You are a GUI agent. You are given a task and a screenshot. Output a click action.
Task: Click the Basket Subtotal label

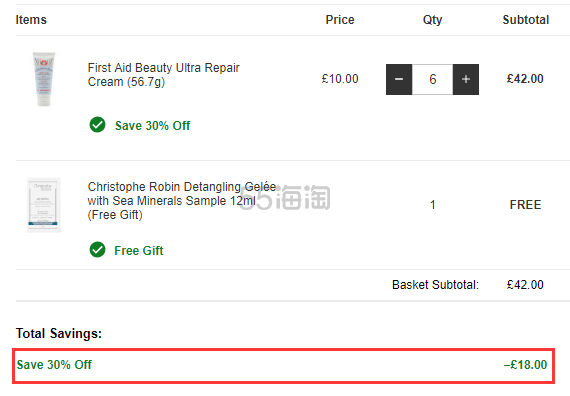[x=435, y=285]
